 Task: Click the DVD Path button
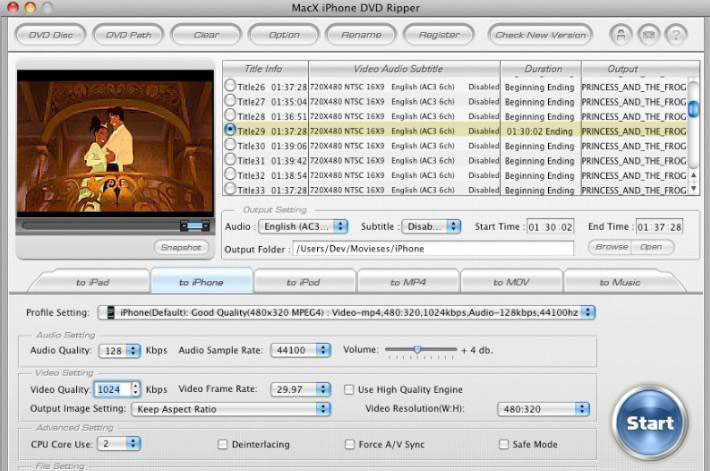pyautogui.click(x=128, y=35)
